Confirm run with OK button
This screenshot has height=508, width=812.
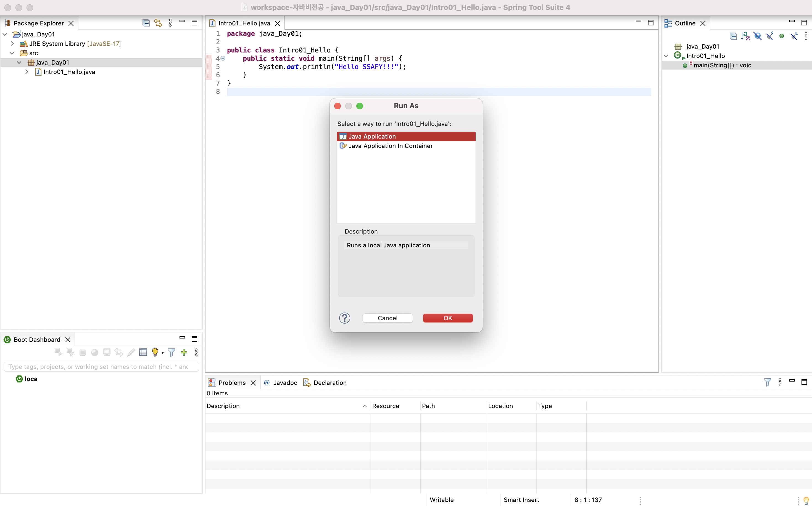click(448, 318)
